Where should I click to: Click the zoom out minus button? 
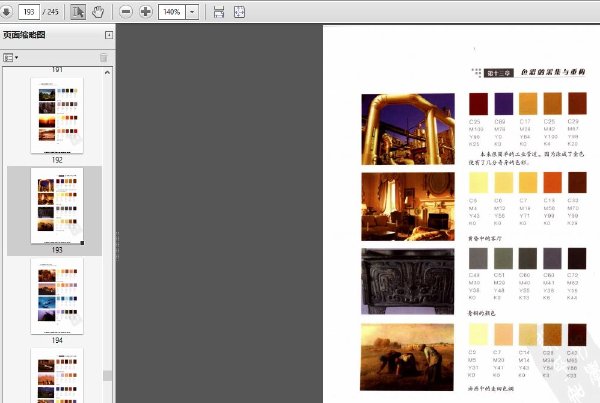(x=126, y=12)
